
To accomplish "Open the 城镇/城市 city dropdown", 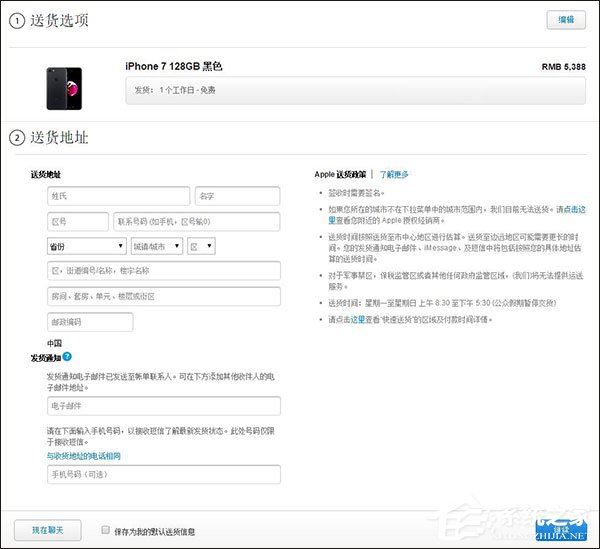I will coord(157,246).
